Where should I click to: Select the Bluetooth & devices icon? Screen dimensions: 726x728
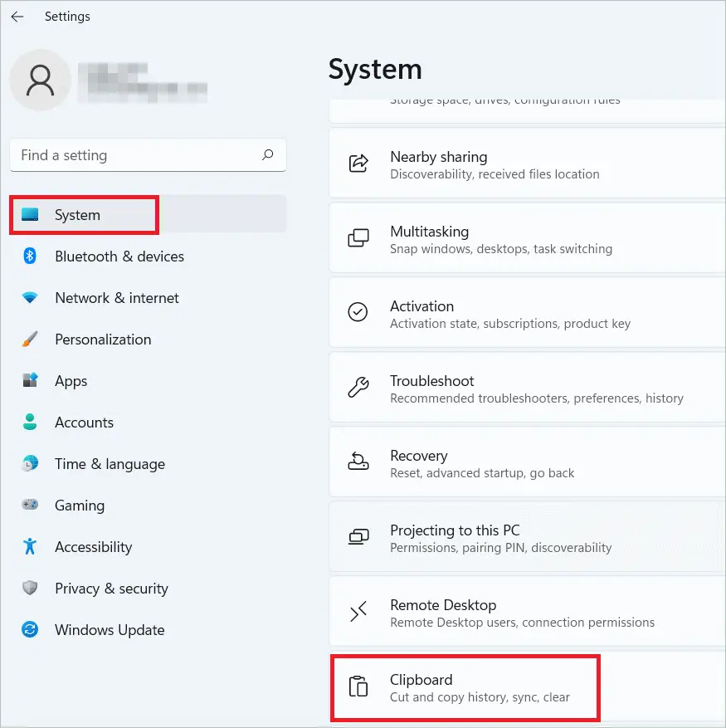[x=32, y=257]
